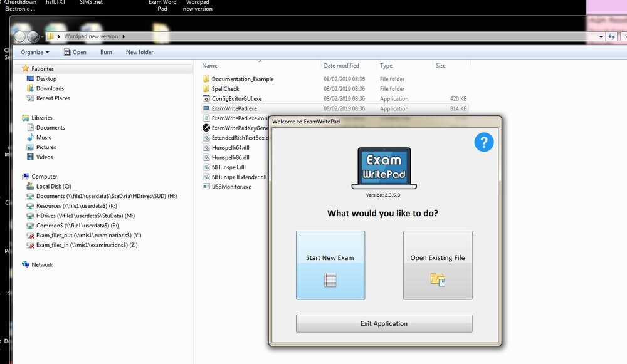
Task: Create a New folder from the toolbar
Action: point(140,53)
